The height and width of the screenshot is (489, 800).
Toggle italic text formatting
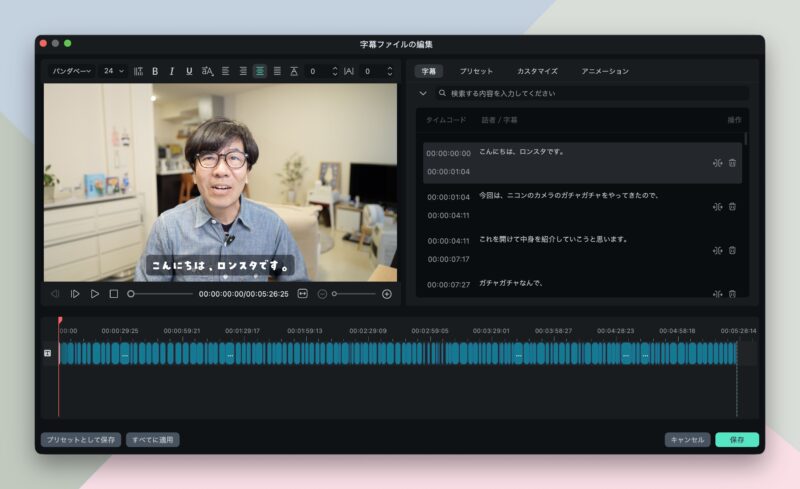(x=172, y=71)
